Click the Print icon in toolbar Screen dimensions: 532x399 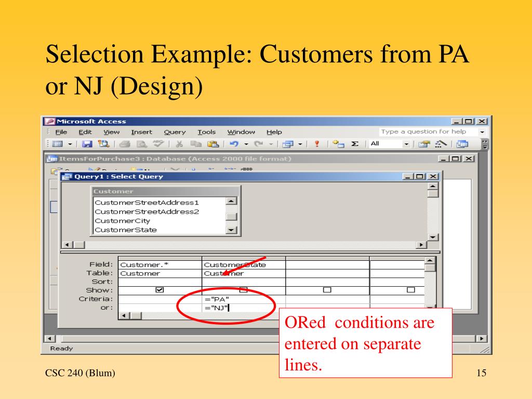click(x=125, y=144)
